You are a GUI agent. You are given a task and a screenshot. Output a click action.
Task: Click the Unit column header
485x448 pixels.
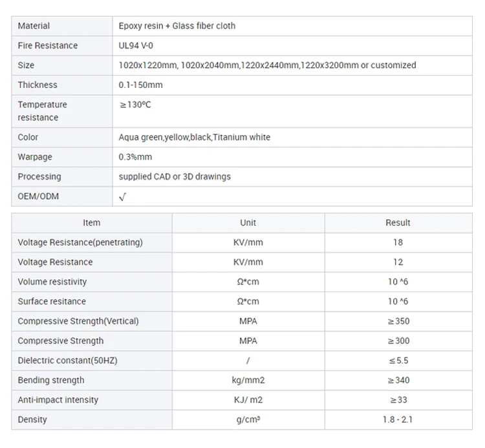point(248,222)
